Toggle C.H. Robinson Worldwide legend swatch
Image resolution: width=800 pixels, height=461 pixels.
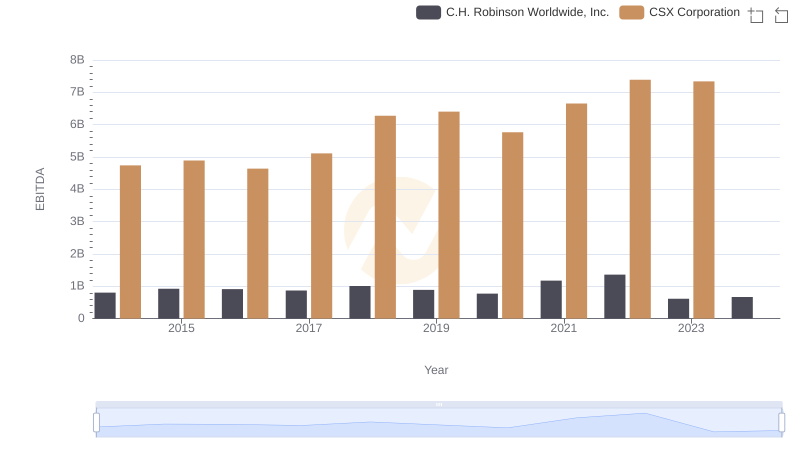coord(428,12)
